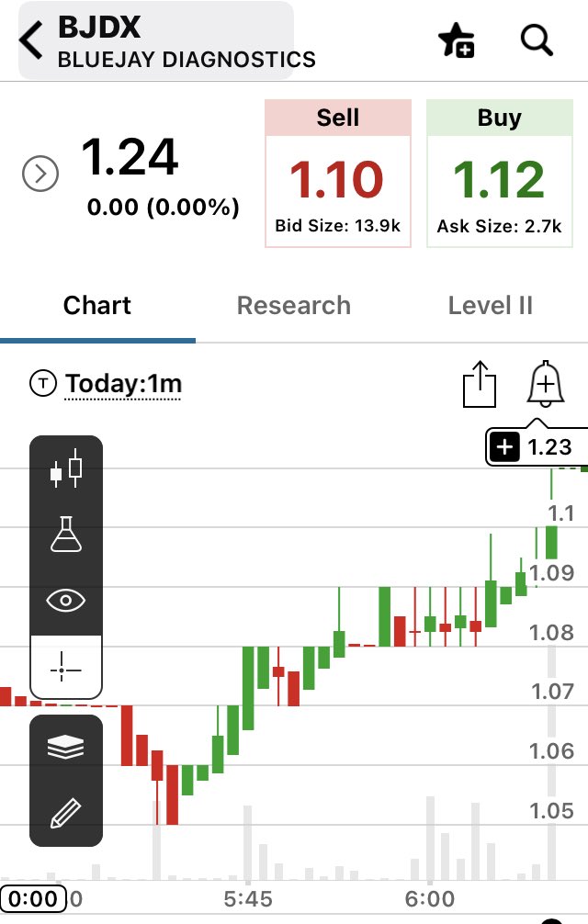
Task: Tap the Buy 1.12 box
Action: click(499, 174)
